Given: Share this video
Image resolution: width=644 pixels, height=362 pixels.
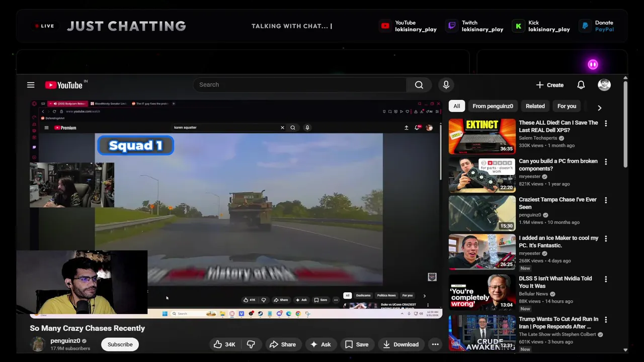Looking at the screenshot, I should pos(283,344).
